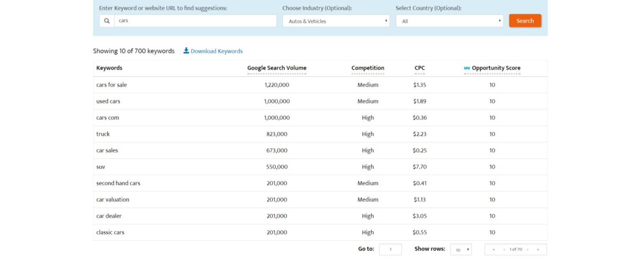Open the Select Country dropdown showing All
This screenshot has width=644, height=258.
pyautogui.click(x=449, y=20)
